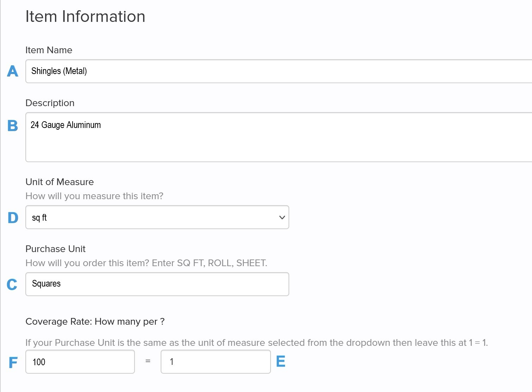Click the Coverage Rate: How many per label
This screenshot has height=392, width=532.
tap(95, 321)
